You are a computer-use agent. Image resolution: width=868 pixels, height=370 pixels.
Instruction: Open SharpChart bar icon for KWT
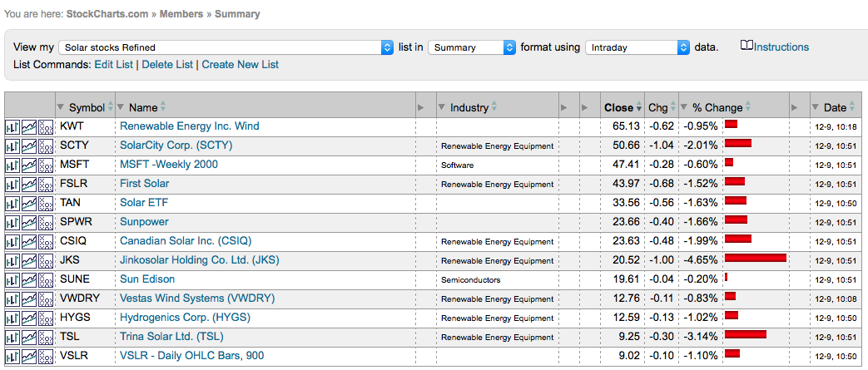pos(12,126)
